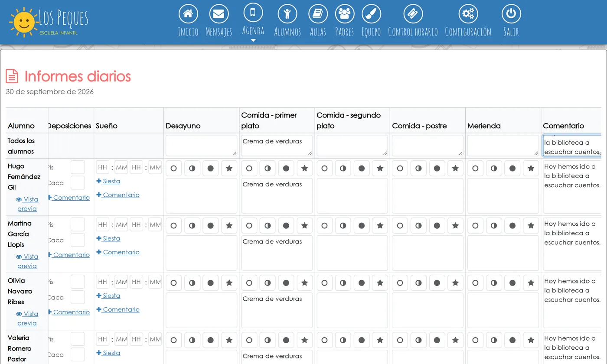Click the Caca field for Martina
The image size is (607, 364).
tap(78, 240)
